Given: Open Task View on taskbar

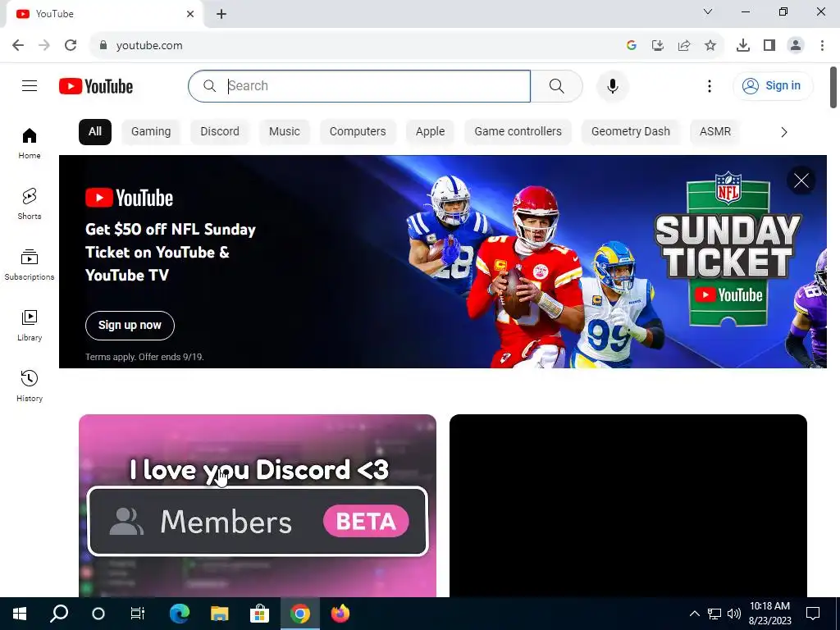Looking at the screenshot, I should point(138,614).
